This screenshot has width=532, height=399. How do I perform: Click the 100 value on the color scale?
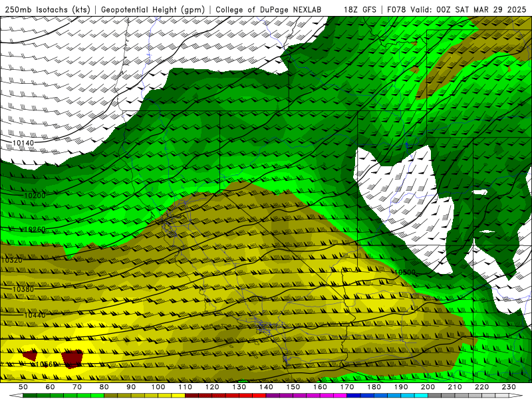click(x=158, y=387)
